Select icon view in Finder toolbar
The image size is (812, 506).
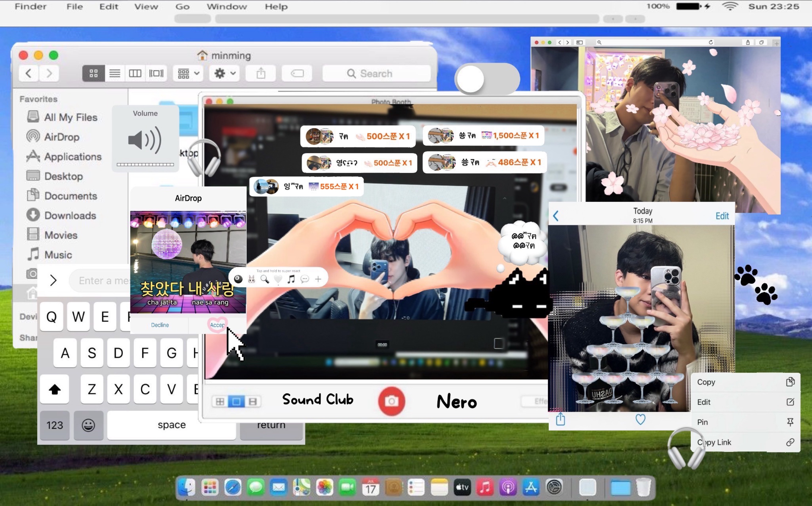[x=93, y=73]
